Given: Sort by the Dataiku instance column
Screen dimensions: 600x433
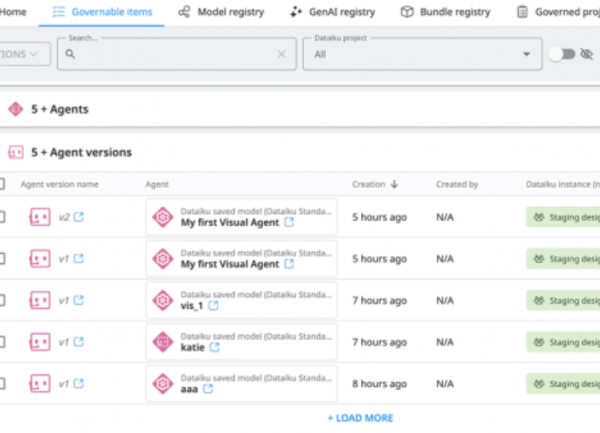Looking at the screenshot, I should (x=562, y=184).
